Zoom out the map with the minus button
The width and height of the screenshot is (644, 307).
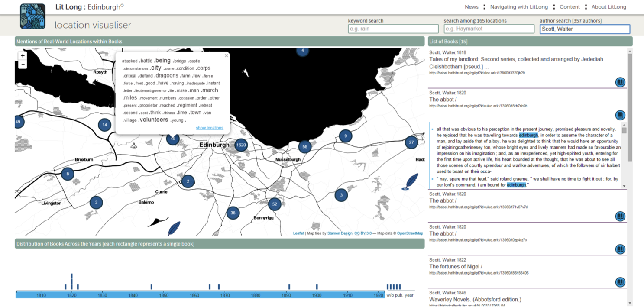(23, 65)
